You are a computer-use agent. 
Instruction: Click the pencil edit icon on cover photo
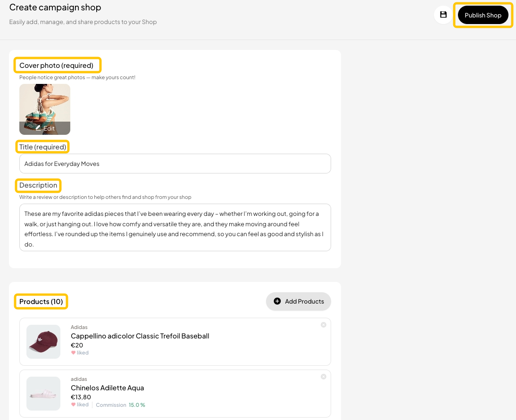tap(38, 128)
